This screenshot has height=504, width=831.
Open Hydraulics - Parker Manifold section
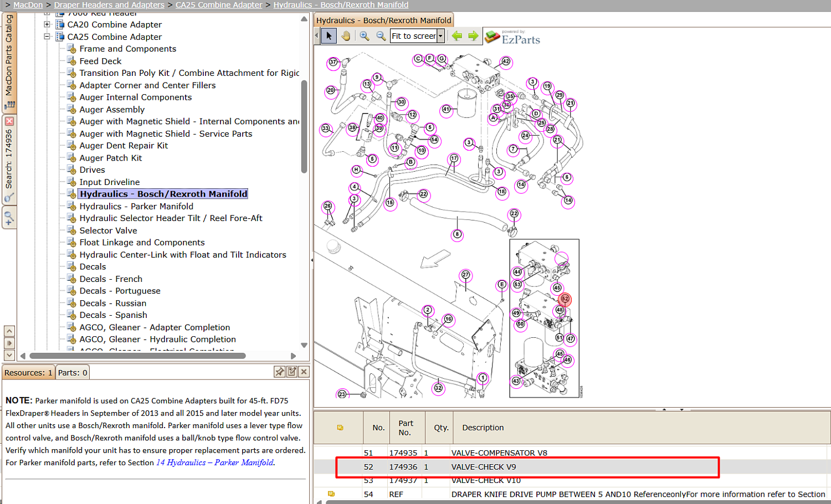(136, 206)
